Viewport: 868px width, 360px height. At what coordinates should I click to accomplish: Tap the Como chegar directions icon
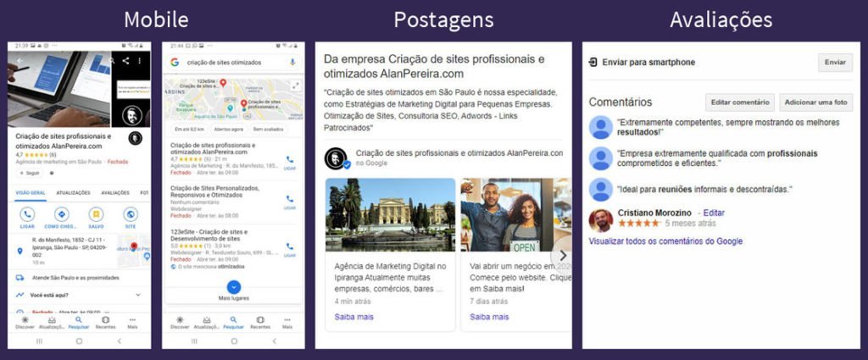(x=61, y=214)
